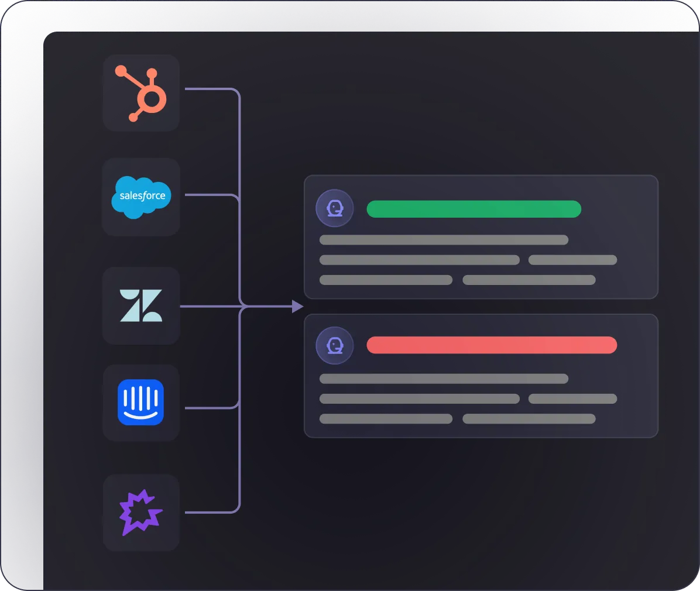The image size is (700, 591).
Task: Click the agent avatar on the top card
Action: pos(334,208)
